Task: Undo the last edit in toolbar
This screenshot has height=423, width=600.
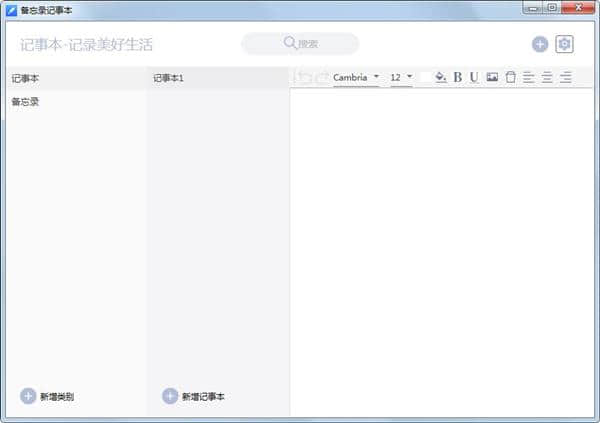Action: click(304, 77)
